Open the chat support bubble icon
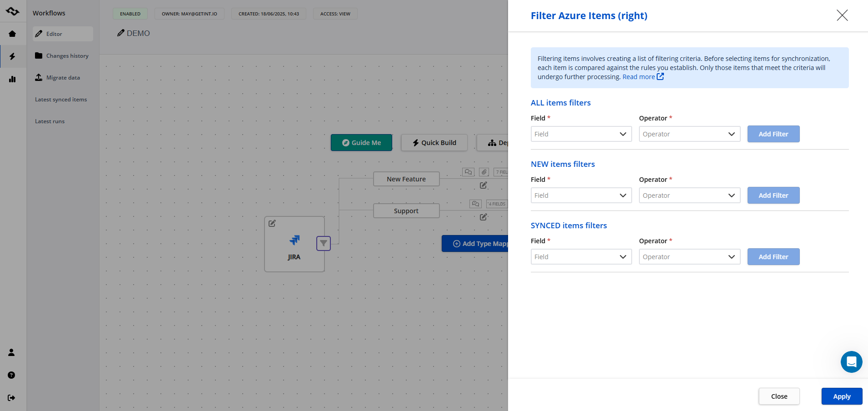Screen dimensions: 868x411 coord(851,362)
